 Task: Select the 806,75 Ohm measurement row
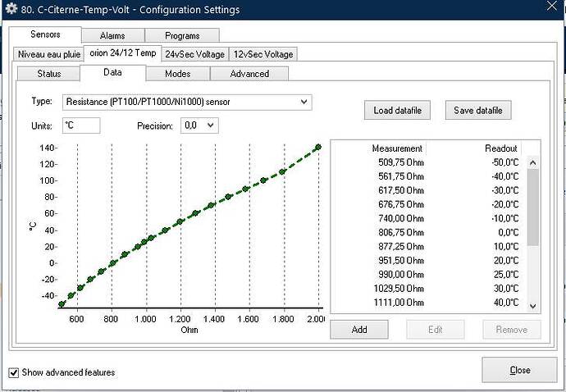429,232
